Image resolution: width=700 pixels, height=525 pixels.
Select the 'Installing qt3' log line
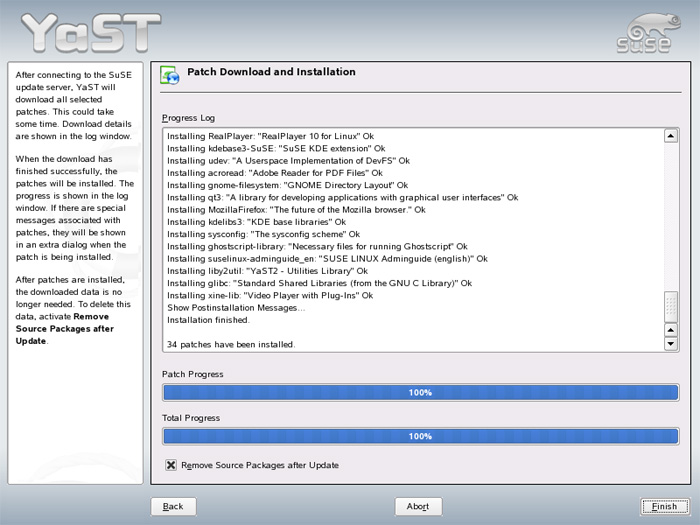point(342,197)
